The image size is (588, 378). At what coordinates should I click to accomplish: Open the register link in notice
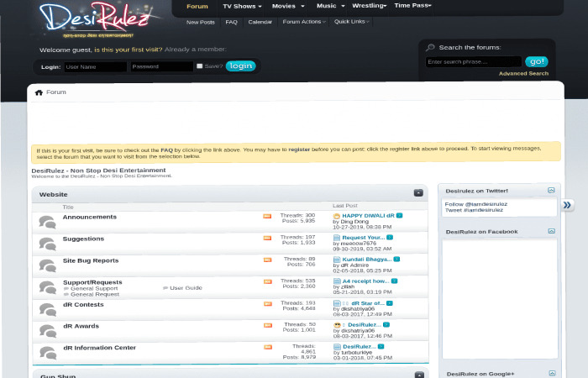299,150
